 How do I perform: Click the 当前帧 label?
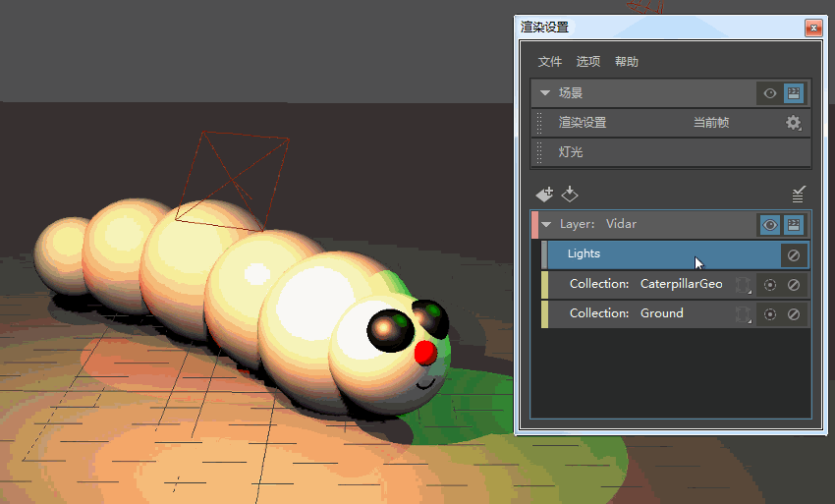(711, 123)
